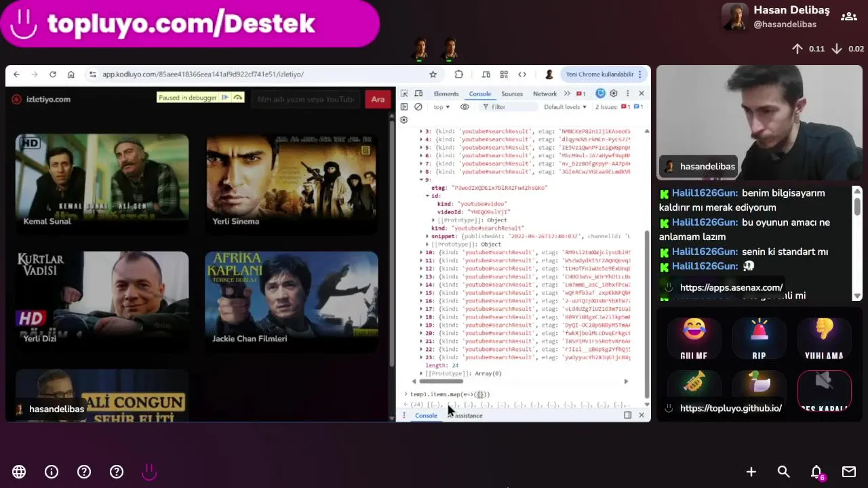
Task: Send the thumbs-down reaction
Action: click(x=824, y=338)
